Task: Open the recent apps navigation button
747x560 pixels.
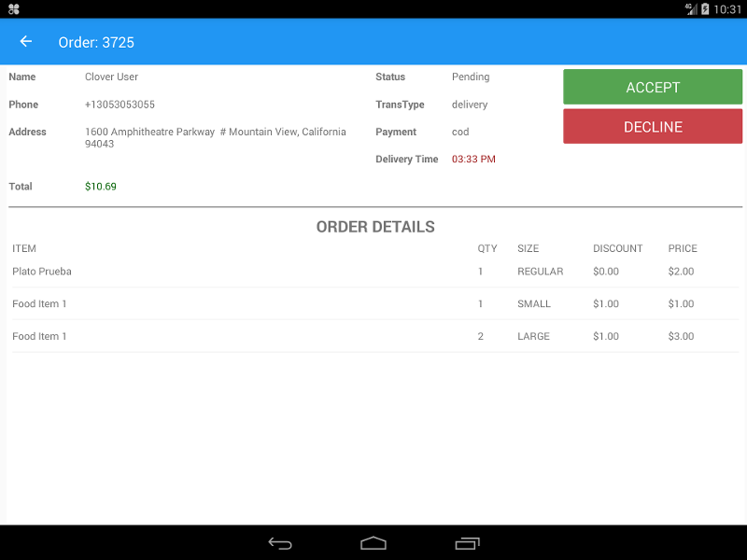Action: point(467,543)
